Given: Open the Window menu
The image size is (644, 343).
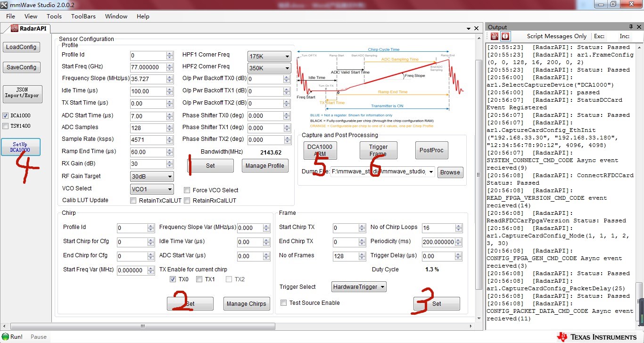Looking at the screenshot, I should 116,16.
